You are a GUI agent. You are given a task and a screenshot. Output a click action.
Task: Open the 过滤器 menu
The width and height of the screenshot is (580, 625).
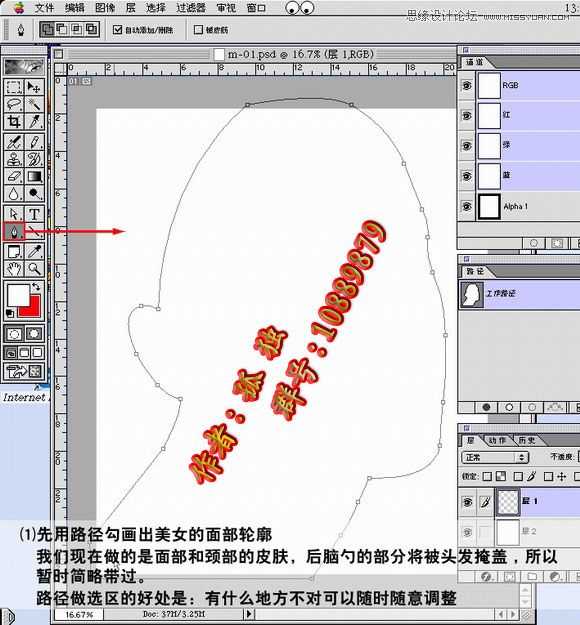pos(191,8)
